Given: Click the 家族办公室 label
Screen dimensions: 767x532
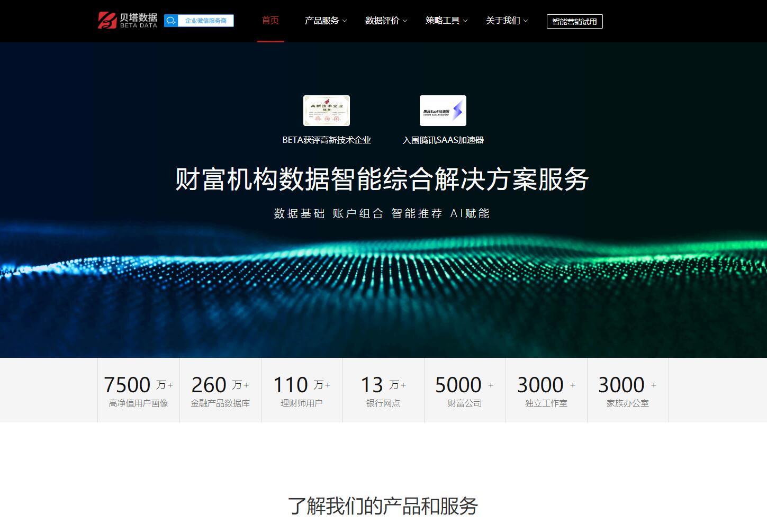Looking at the screenshot, I should click(x=628, y=403).
